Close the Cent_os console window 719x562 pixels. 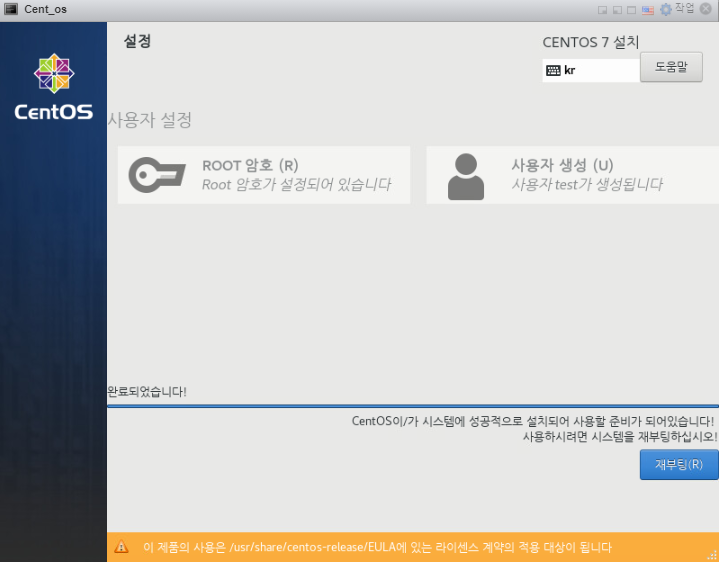coord(706,9)
